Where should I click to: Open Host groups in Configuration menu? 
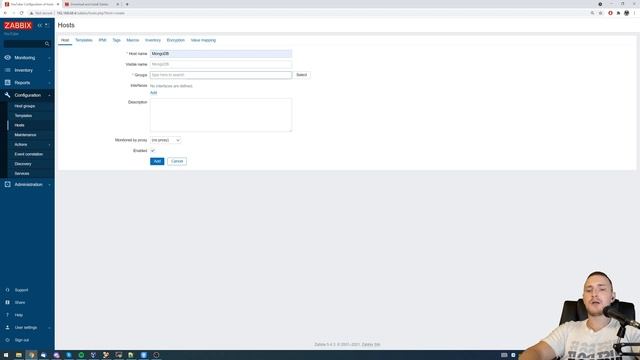point(24,106)
